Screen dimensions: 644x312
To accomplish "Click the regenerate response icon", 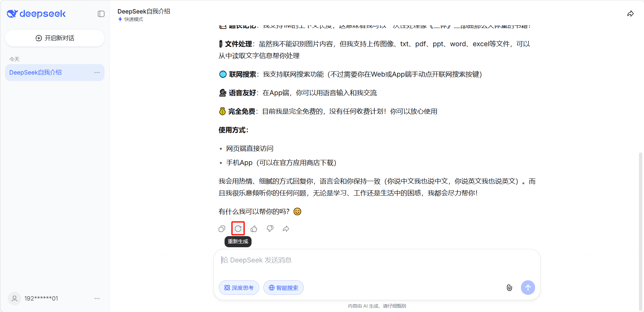I will pos(238,229).
